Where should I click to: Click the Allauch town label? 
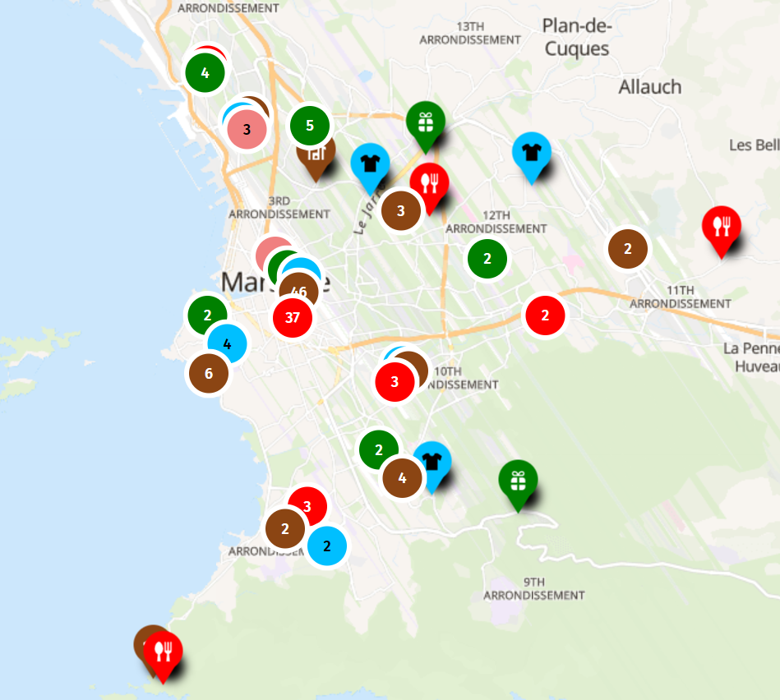coord(650,87)
